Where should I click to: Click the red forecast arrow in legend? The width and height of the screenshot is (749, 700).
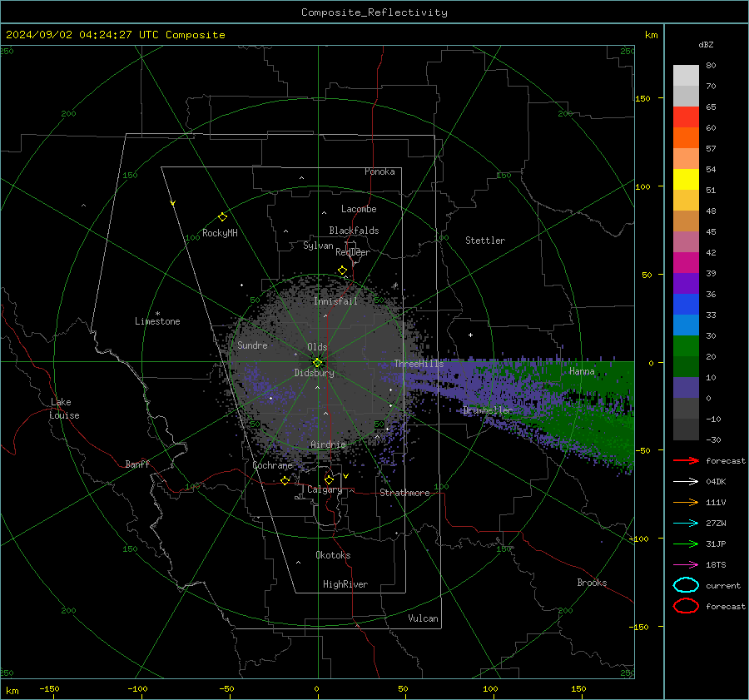(686, 460)
